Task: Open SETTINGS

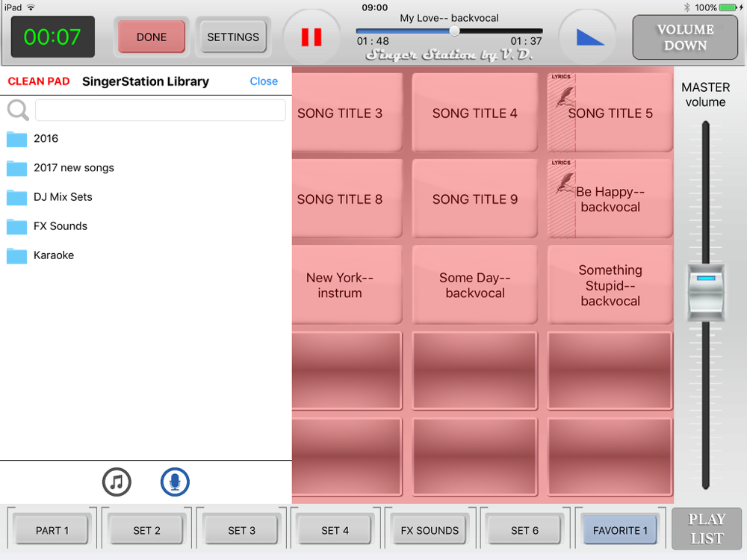Action: click(233, 37)
